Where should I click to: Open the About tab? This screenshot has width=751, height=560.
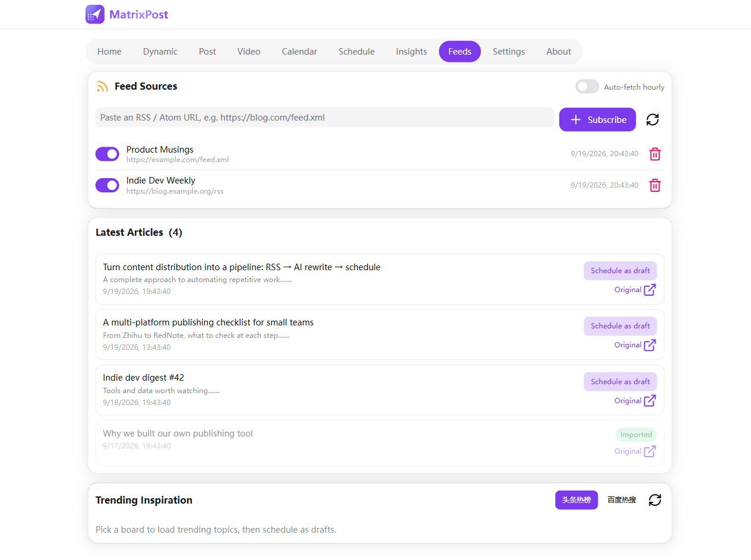[x=559, y=52]
